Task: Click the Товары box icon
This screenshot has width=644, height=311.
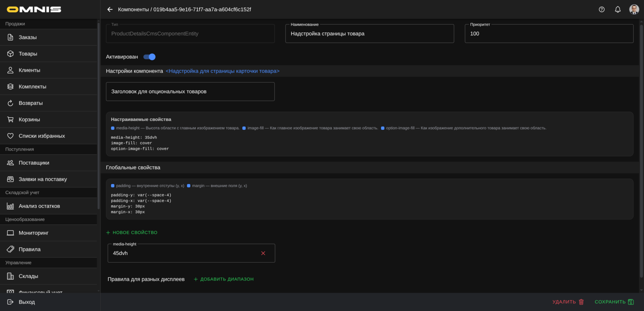Action: coord(10,54)
